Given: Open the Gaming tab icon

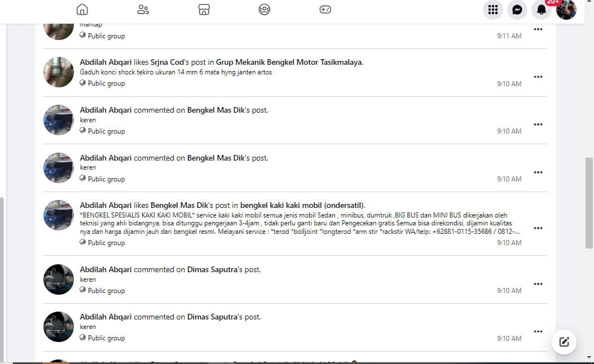Looking at the screenshot, I should (x=325, y=10).
